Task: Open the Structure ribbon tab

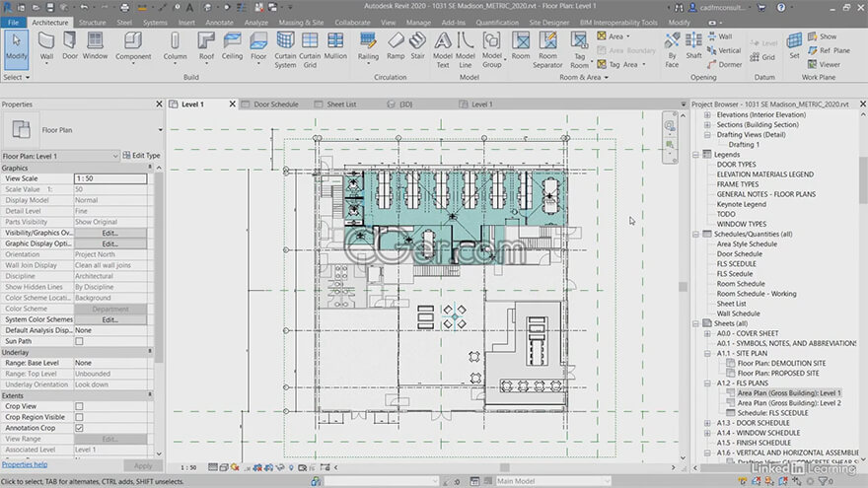Action: tap(92, 23)
